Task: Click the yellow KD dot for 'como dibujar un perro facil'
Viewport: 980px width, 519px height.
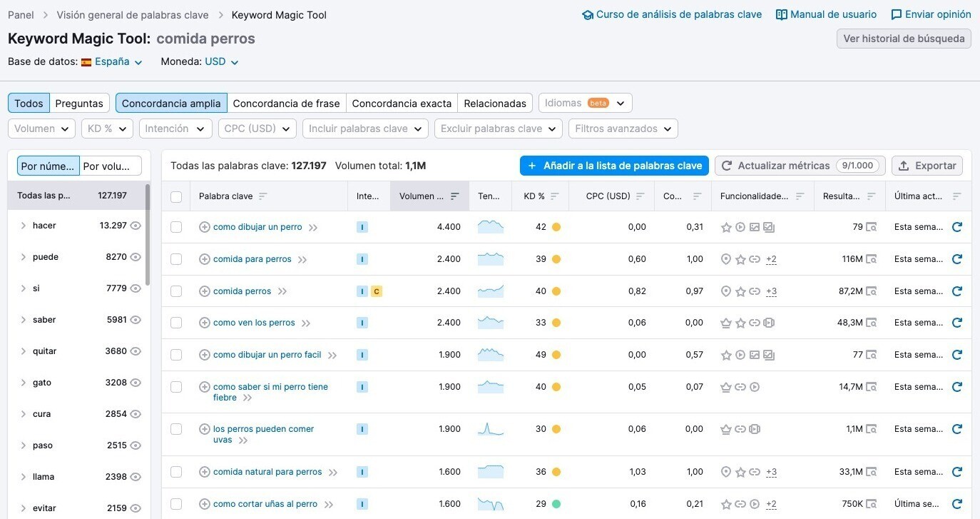Action: pos(556,355)
